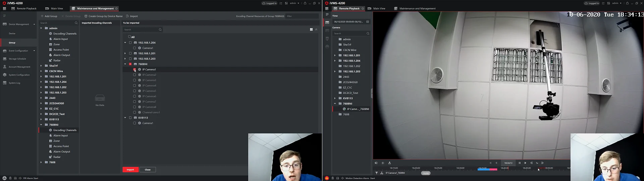Pause the playback video
644x181 pixels.
pyautogui.click(x=520, y=163)
